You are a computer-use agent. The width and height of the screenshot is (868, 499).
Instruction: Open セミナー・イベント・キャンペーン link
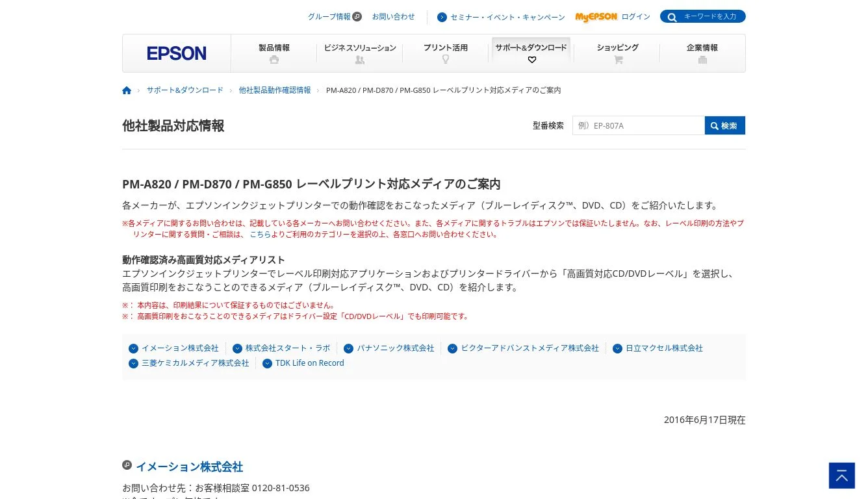pyautogui.click(x=507, y=17)
